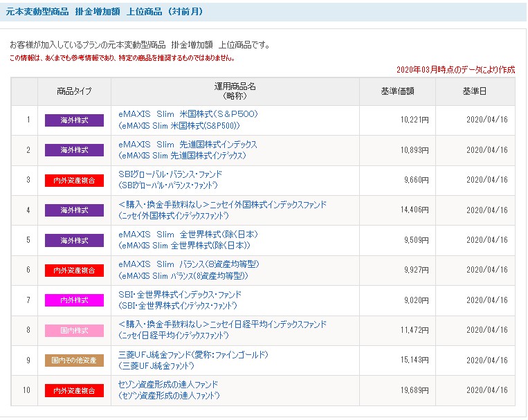
Task: Click the intro sentence お客様が加入しているプラン
Action: [140, 45]
